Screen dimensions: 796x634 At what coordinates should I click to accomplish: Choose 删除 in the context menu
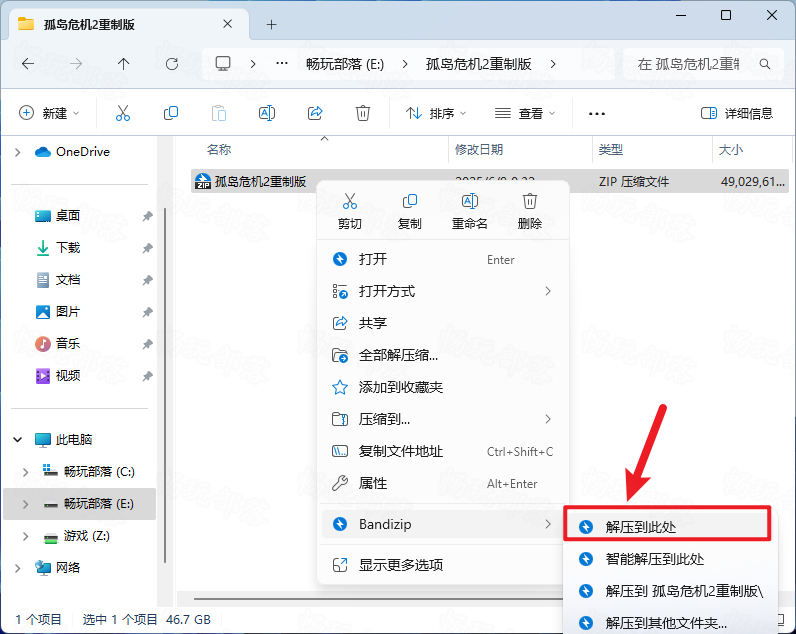tap(529, 211)
